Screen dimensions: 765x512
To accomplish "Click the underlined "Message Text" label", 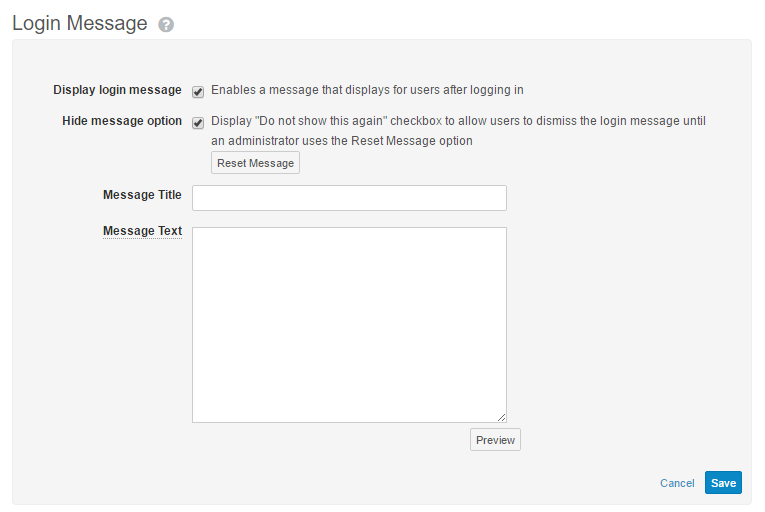I will coord(142,231).
